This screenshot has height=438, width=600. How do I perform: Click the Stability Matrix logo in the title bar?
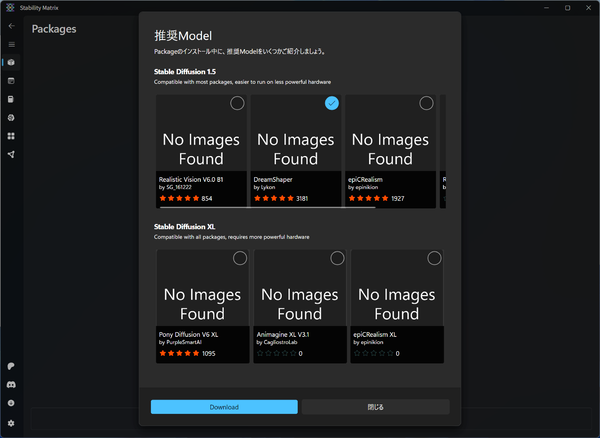(x=10, y=8)
